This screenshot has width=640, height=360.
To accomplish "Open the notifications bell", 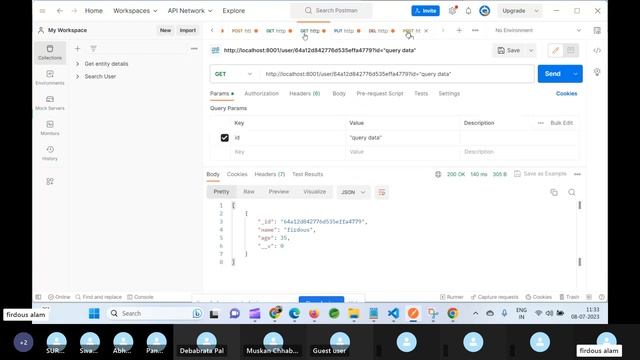I will click(468, 11).
